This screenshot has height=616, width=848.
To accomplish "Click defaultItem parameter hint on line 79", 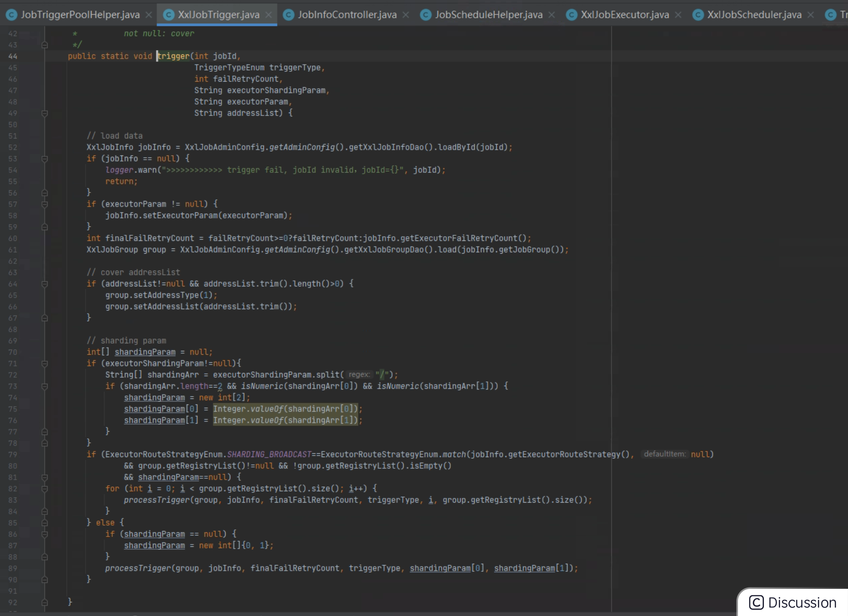I will pyautogui.click(x=664, y=454).
